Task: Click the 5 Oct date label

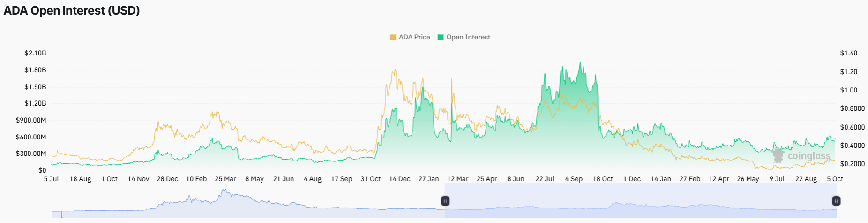Action: 835,179
